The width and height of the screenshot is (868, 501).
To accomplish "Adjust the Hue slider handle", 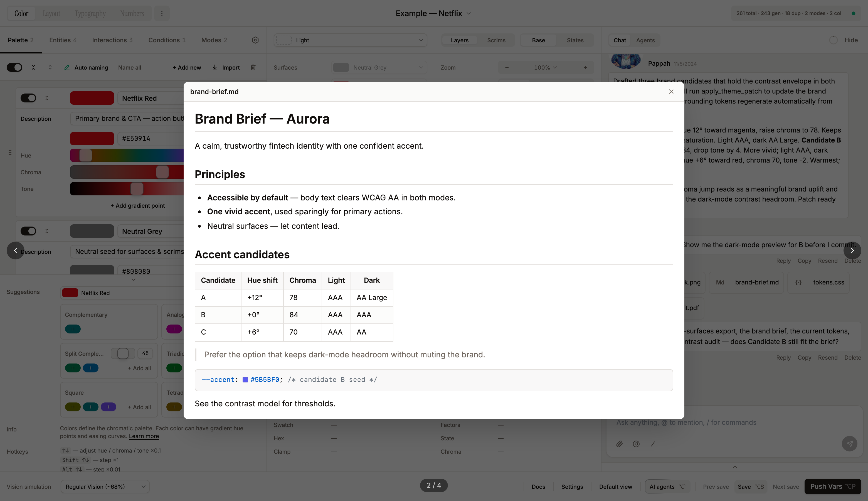I will (86, 155).
